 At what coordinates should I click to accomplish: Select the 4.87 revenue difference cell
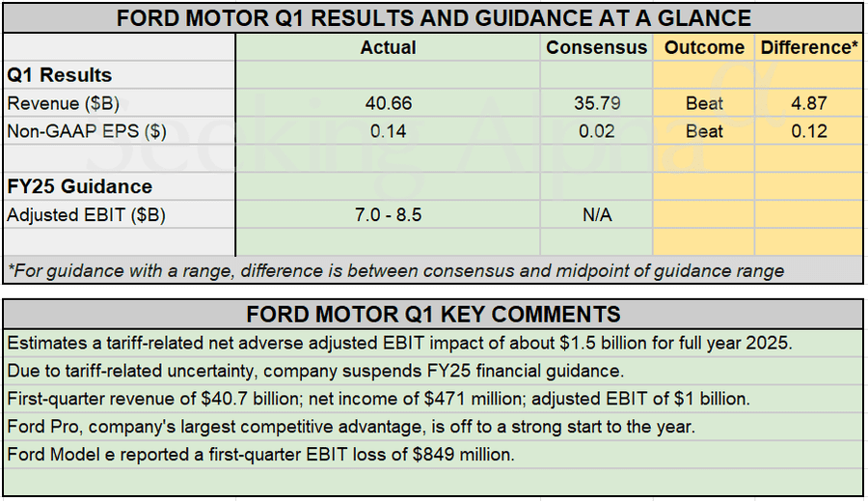click(808, 103)
